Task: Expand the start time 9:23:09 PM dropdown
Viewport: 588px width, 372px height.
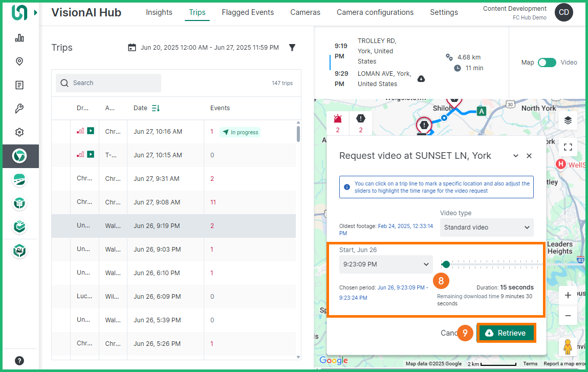Action: (386, 264)
